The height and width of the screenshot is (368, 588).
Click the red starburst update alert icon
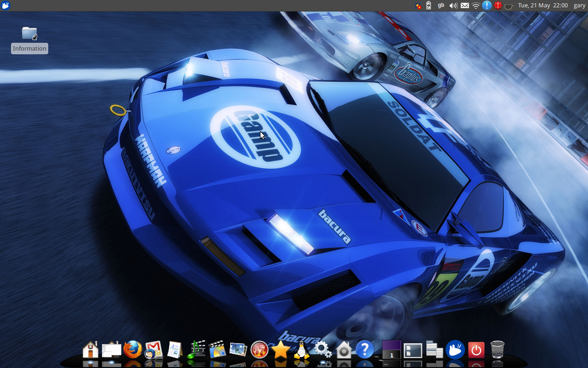[x=498, y=6]
